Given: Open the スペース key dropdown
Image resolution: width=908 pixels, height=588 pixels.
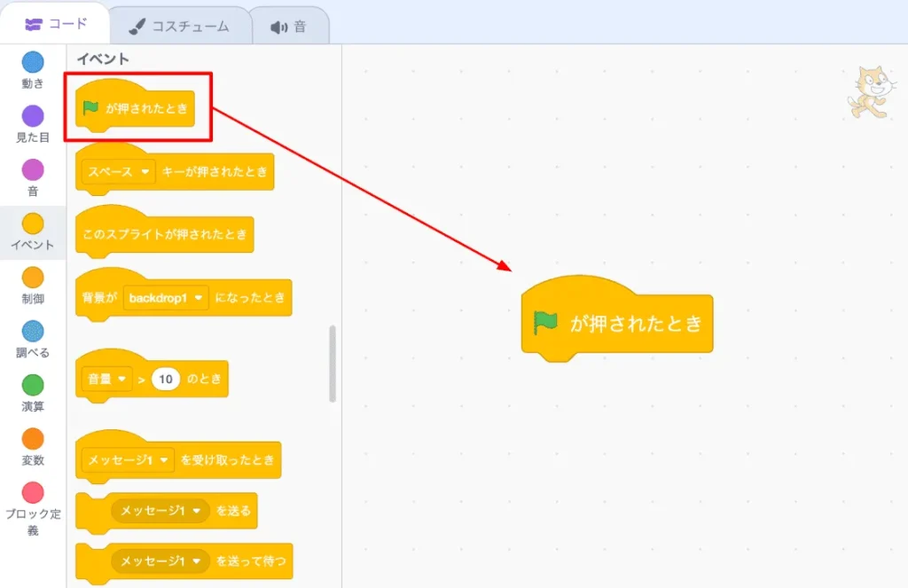Looking at the screenshot, I should (x=119, y=171).
